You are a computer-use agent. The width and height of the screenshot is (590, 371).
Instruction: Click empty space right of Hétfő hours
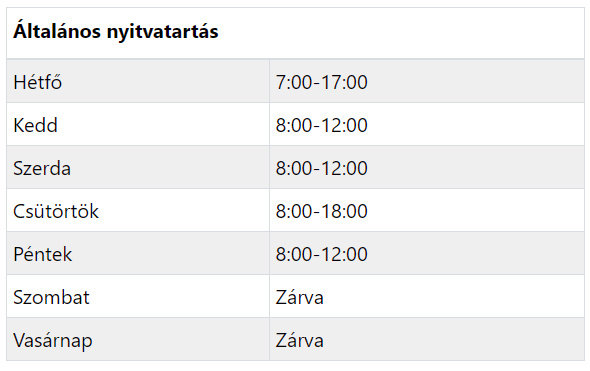[476, 81]
